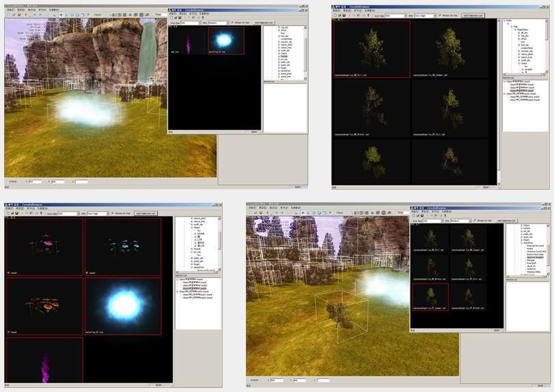Expand the SpeedTree node in boxed-tree editor's folder tree
The height and width of the screenshot is (392, 554).
point(522,243)
